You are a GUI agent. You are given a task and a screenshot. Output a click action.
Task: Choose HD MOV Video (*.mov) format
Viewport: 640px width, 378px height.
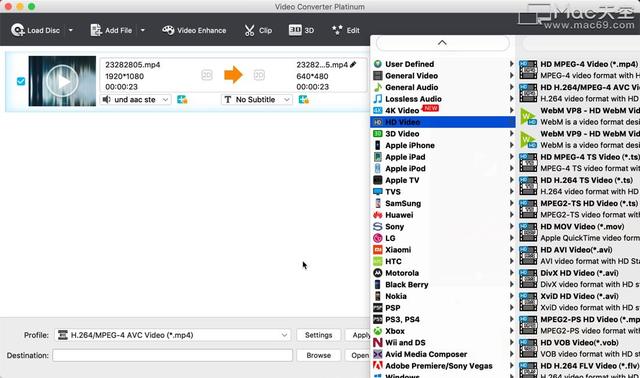(579, 232)
